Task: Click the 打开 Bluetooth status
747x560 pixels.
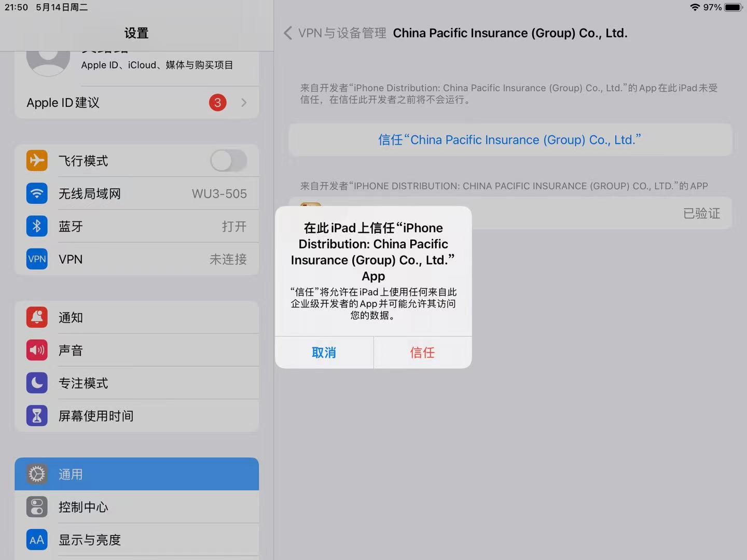Action: 234,227
